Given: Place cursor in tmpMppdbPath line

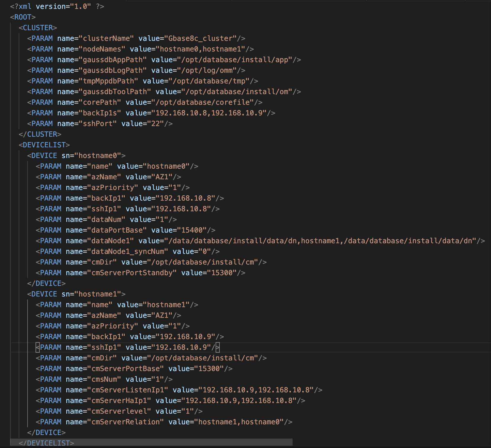Looking at the screenshot, I should pyautogui.click(x=143, y=81).
